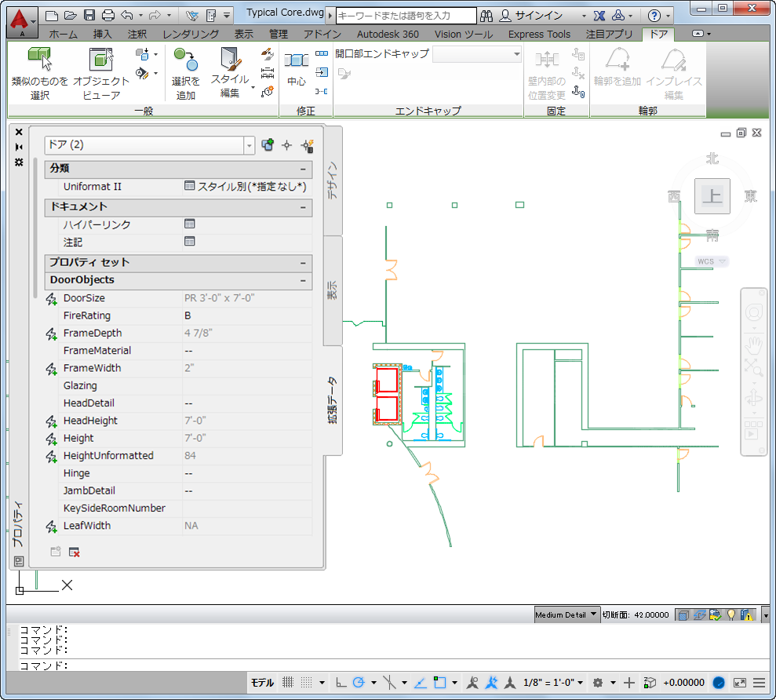Collapse the DoorObjects section
Image resolution: width=776 pixels, height=700 pixels.
[304, 280]
